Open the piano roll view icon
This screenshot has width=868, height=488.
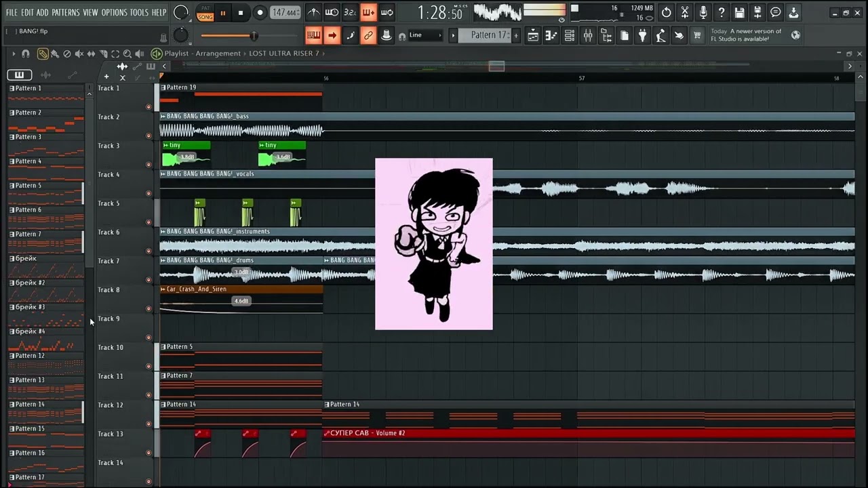[551, 36]
